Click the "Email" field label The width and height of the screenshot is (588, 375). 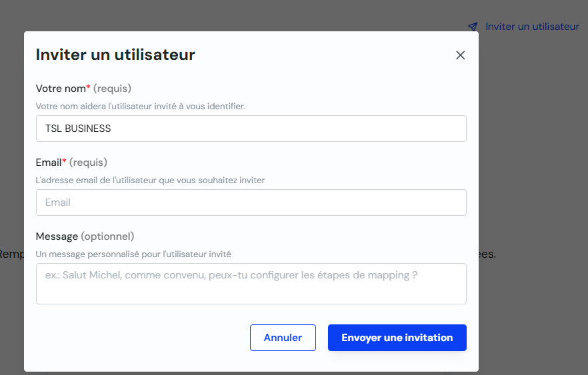(x=49, y=163)
